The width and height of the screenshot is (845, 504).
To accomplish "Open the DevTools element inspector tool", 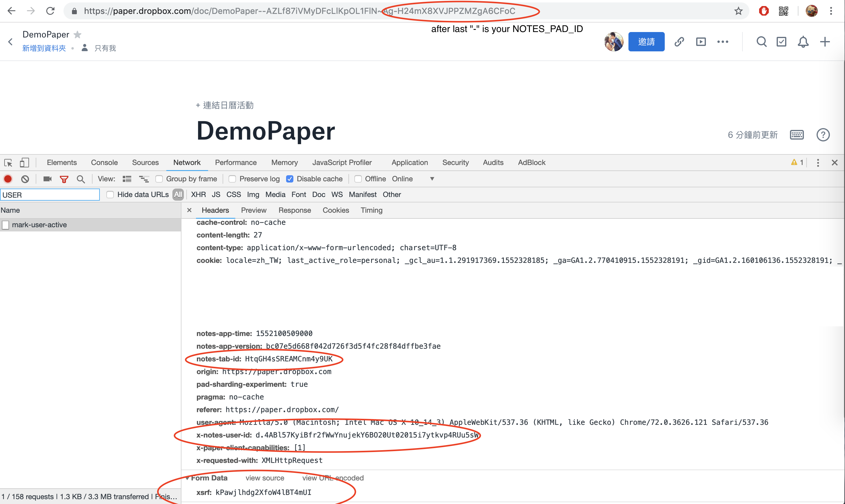I will click(8, 163).
